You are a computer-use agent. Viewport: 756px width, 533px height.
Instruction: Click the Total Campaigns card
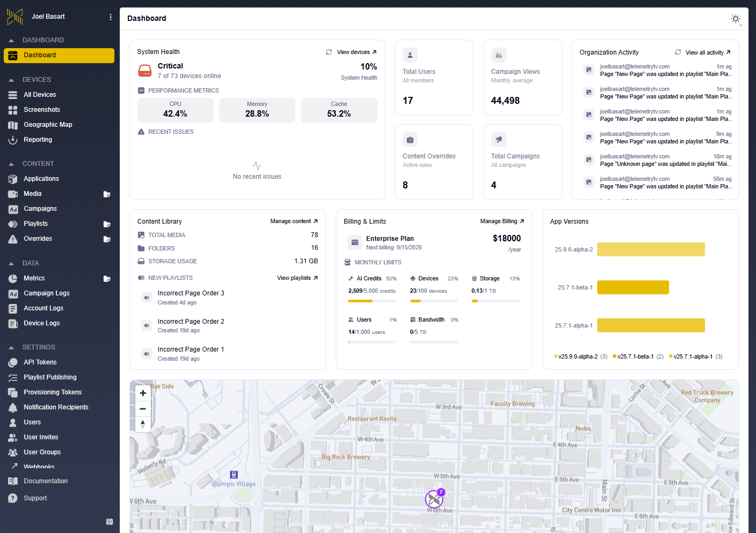pyautogui.click(x=523, y=162)
